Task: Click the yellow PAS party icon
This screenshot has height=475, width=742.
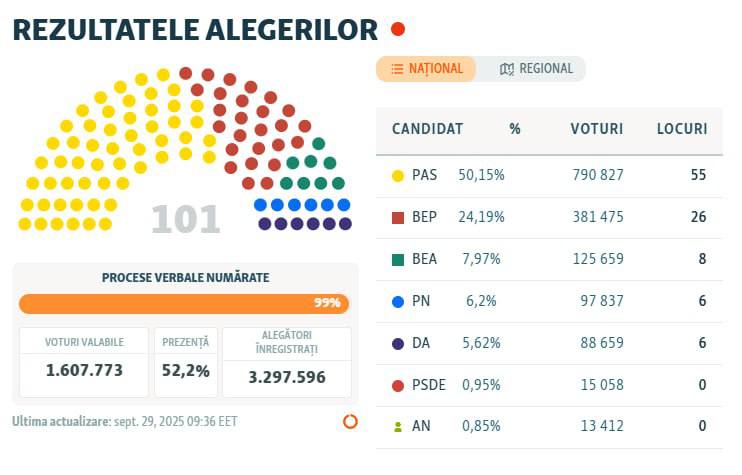Action: (397, 175)
